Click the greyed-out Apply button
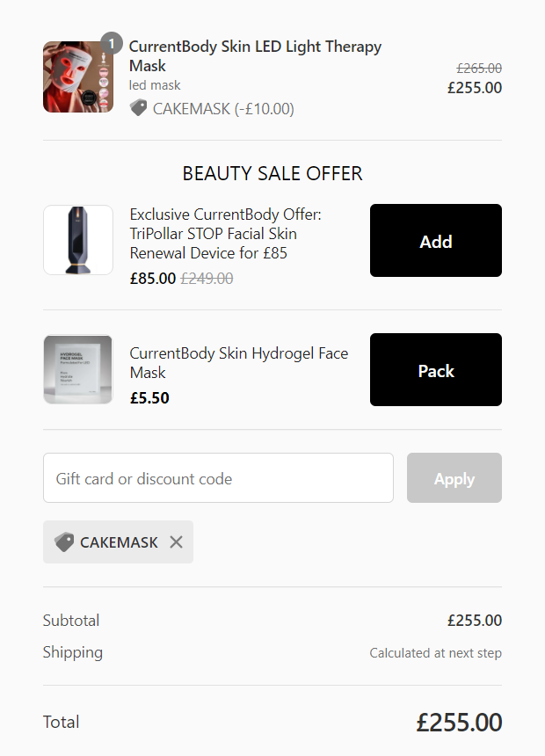 [454, 478]
